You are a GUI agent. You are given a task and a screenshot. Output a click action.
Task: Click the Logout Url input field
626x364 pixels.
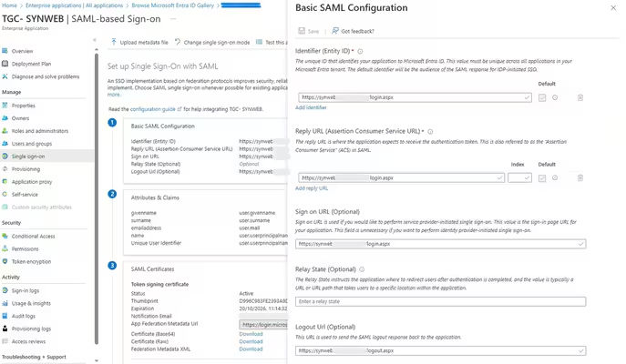[441, 350]
